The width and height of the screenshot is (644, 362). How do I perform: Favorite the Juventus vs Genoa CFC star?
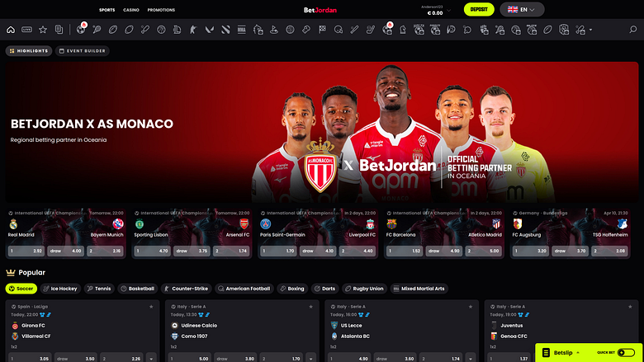pos(630,307)
